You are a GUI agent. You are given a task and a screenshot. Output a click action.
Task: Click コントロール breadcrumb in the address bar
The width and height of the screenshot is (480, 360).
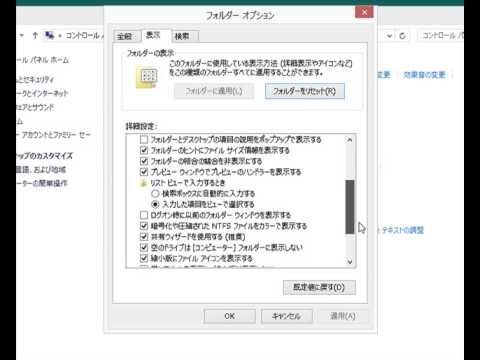tap(82, 35)
